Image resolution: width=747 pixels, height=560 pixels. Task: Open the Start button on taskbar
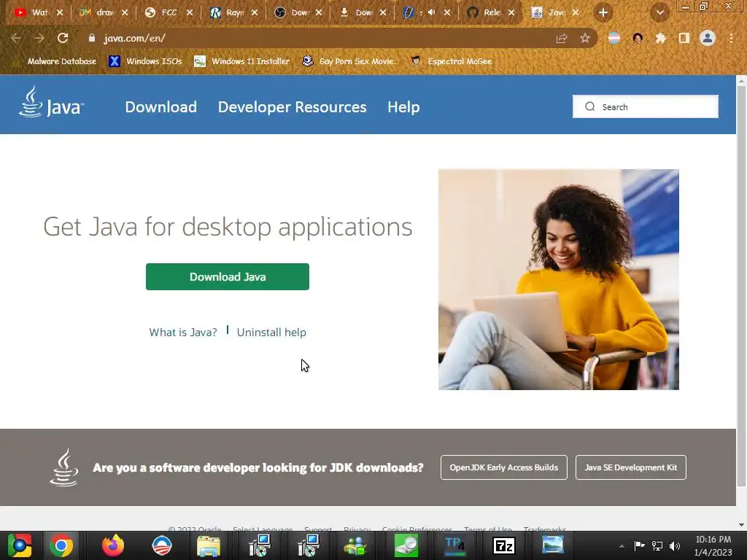coord(20,545)
